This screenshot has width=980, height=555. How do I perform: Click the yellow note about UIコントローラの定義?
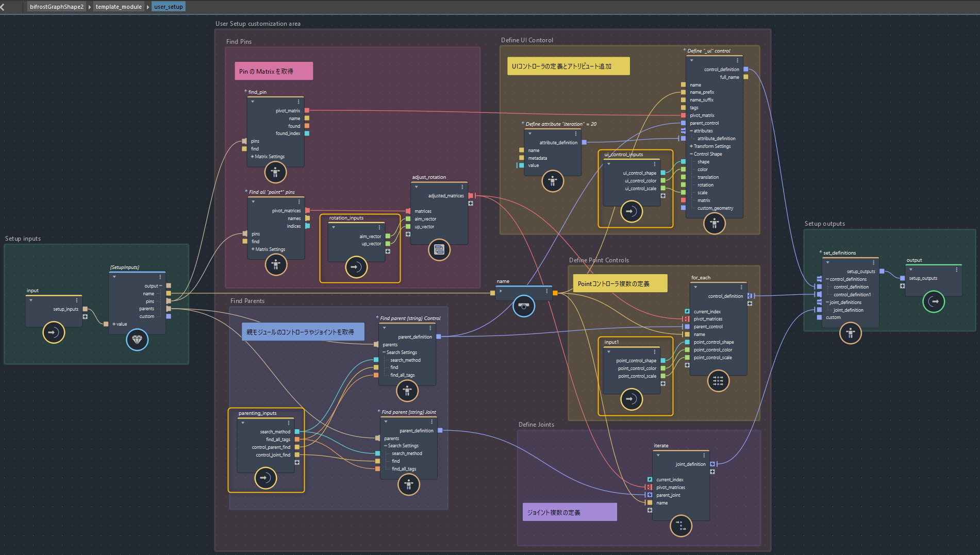(x=568, y=66)
